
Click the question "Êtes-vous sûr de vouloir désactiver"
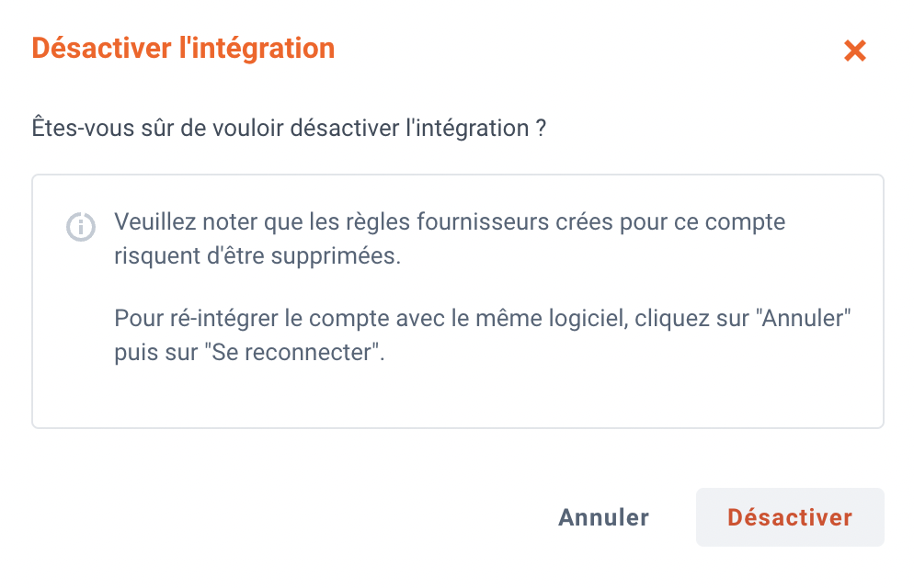(215, 128)
